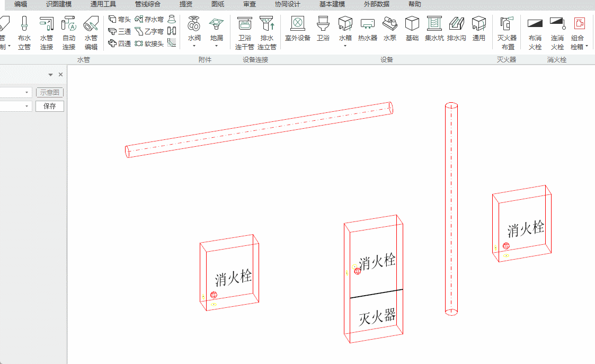Select the vertical red riser pipe

pos(451,209)
